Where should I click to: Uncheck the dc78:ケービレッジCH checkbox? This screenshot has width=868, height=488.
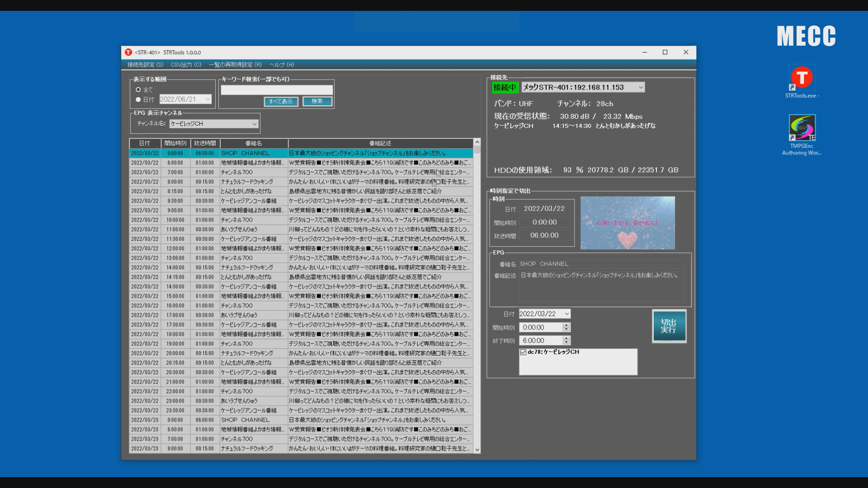coord(523,352)
